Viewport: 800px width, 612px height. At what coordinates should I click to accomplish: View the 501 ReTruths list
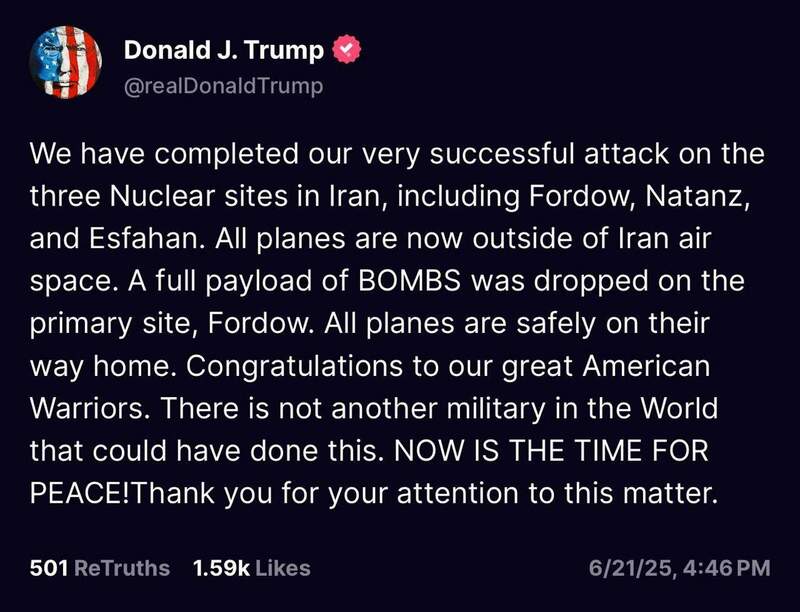coord(100,568)
